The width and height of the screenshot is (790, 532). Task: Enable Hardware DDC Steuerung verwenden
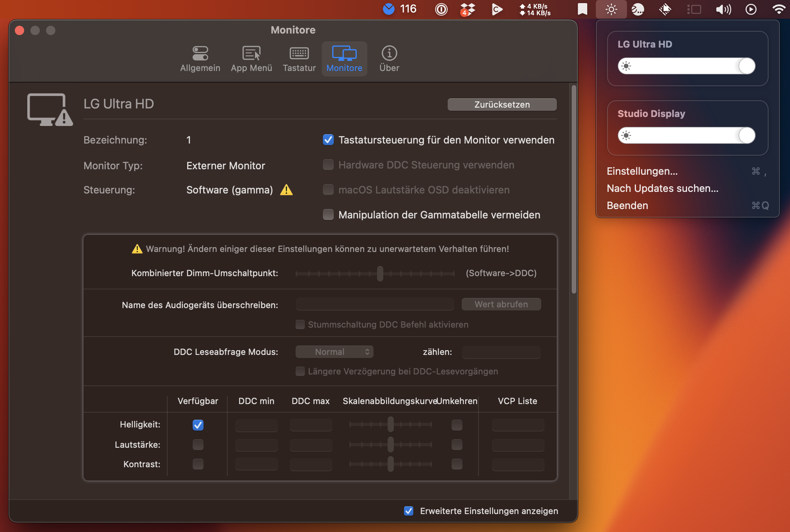pyautogui.click(x=328, y=165)
